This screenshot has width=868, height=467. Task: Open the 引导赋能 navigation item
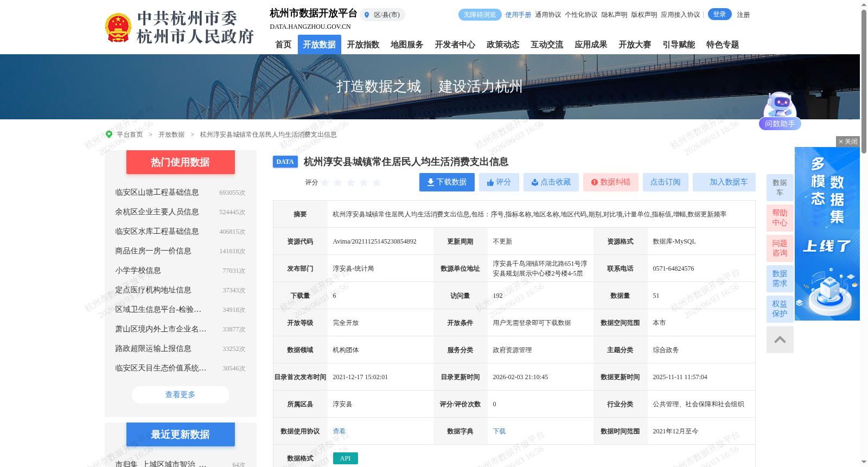(679, 44)
